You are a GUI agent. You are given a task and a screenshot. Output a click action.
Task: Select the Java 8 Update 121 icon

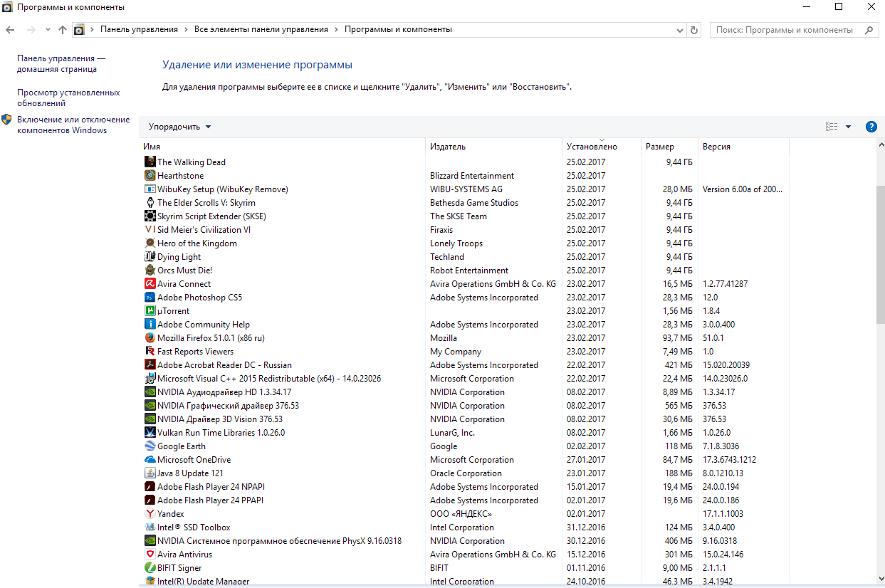point(150,473)
